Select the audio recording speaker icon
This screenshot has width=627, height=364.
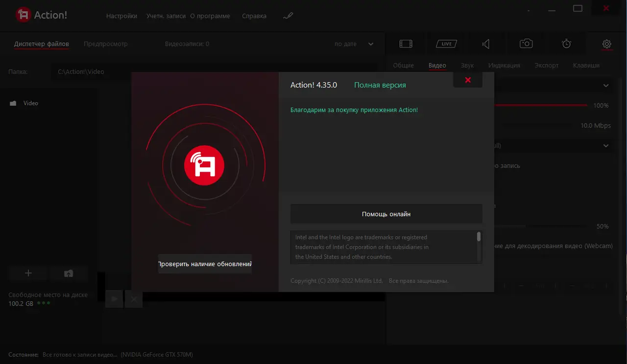point(486,44)
